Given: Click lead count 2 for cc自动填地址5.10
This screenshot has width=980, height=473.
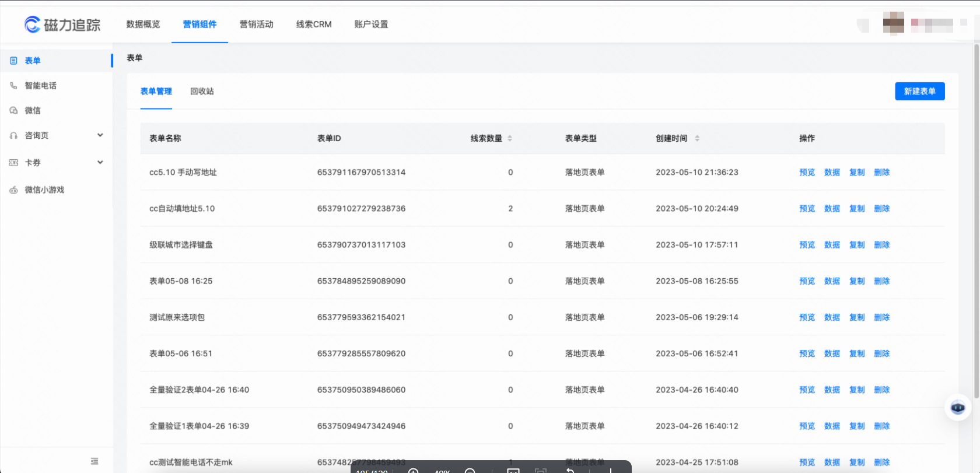Looking at the screenshot, I should [510, 209].
